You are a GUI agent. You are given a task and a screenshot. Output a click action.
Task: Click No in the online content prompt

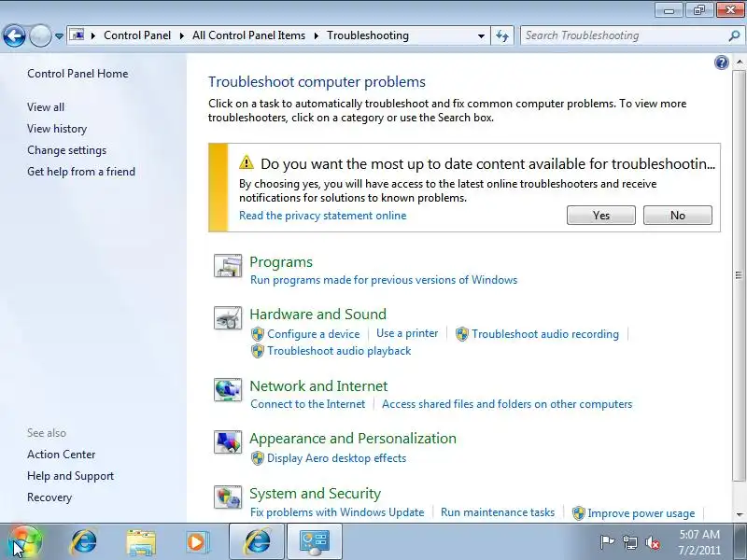(678, 216)
